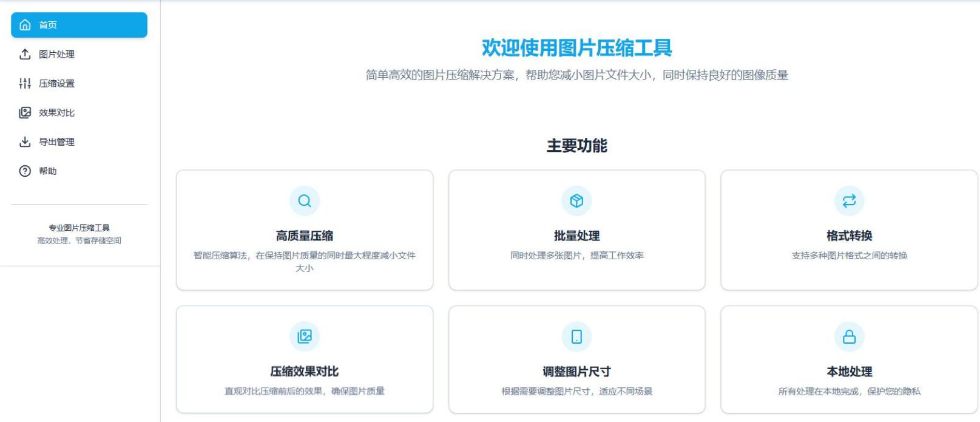Click the 格式转换 card title
The width and height of the screenshot is (980, 422).
click(x=849, y=236)
